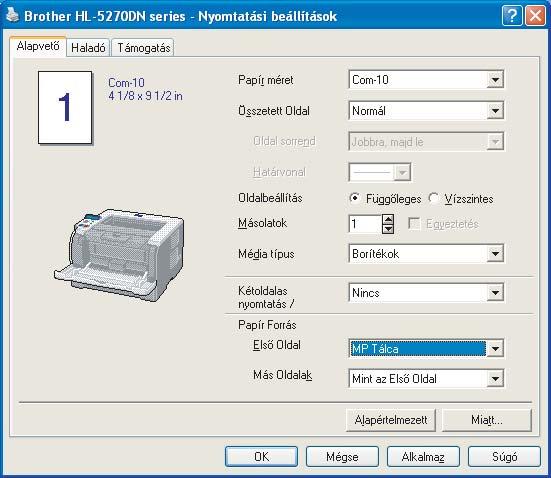The image size is (551, 478).
Task: Click the Alapértelmezett button
Action: point(391,420)
